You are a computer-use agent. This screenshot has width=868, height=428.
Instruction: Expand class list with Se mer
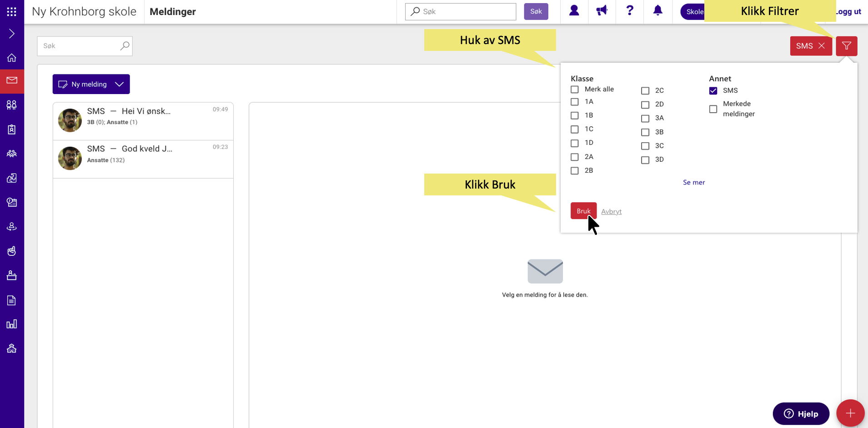point(694,182)
